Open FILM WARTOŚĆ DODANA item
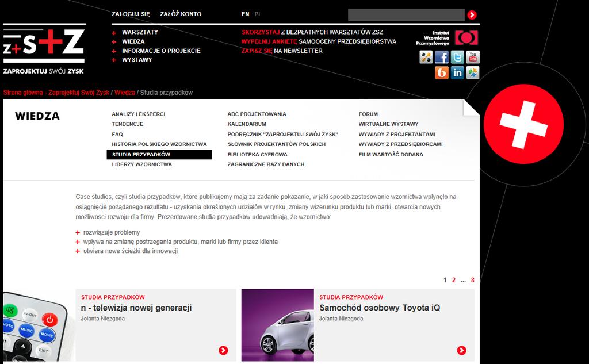 (x=391, y=154)
